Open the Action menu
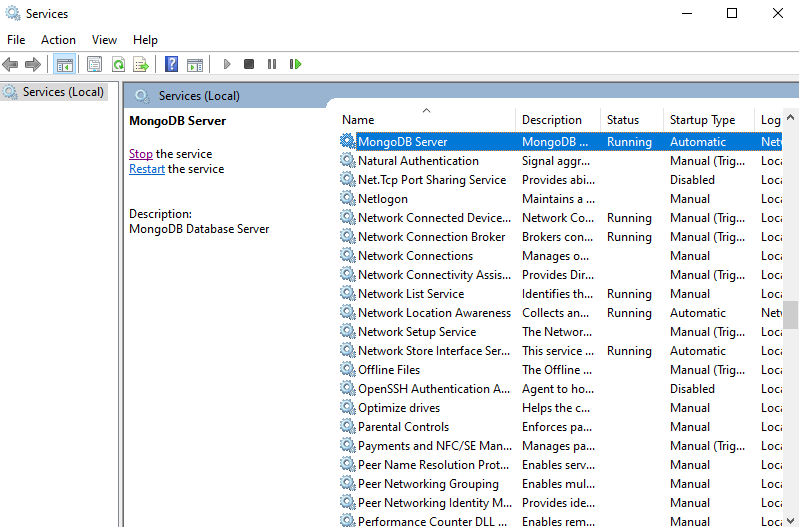Image resolution: width=799 pixels, height=527 pixels. pyautogui.click(x=58, y=40)
